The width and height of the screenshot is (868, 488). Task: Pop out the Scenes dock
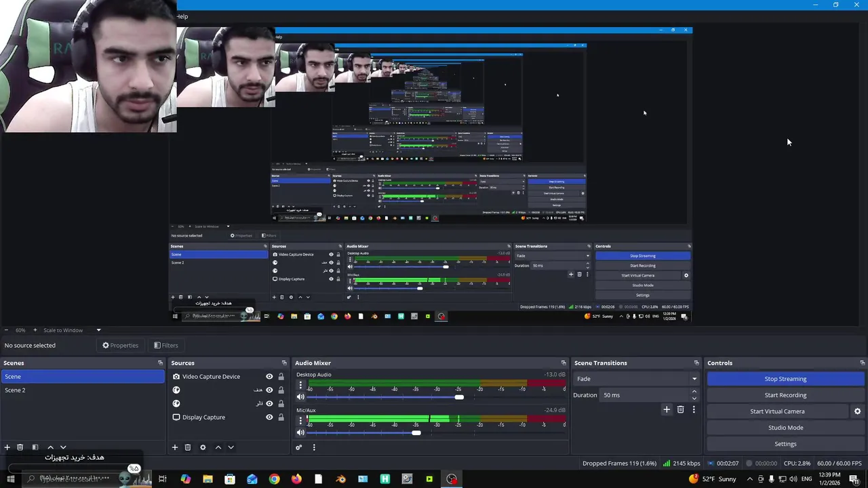161,363
